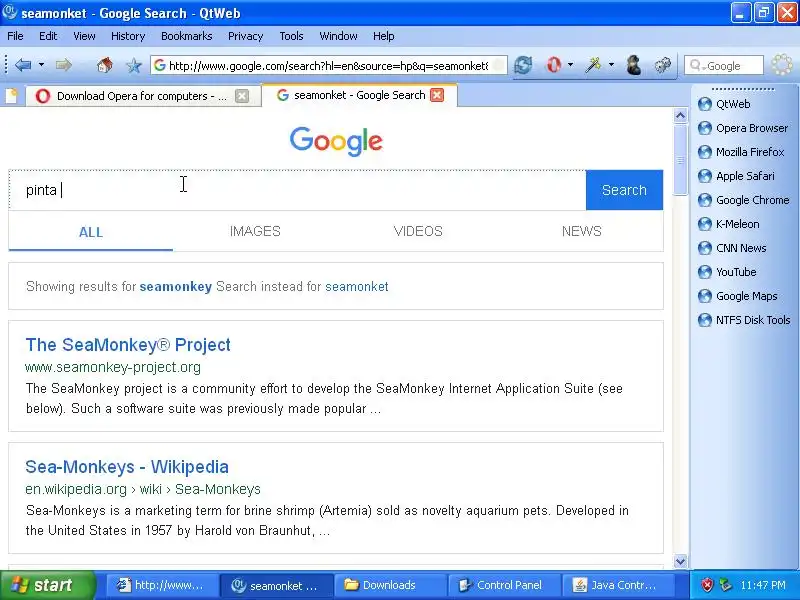This screenshot has width=800, height=600.
Task: Open Google Chrome sidebar bookmark
Action: pyautogui.click(x=743, y=200)
